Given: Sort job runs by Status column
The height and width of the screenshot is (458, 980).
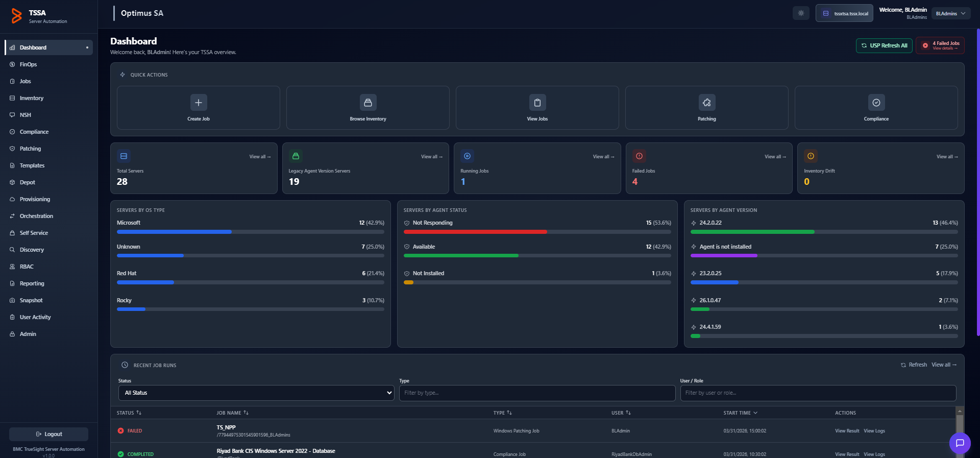Looking at the screenshot, I should pyautogui.click(x=129, y=413).
